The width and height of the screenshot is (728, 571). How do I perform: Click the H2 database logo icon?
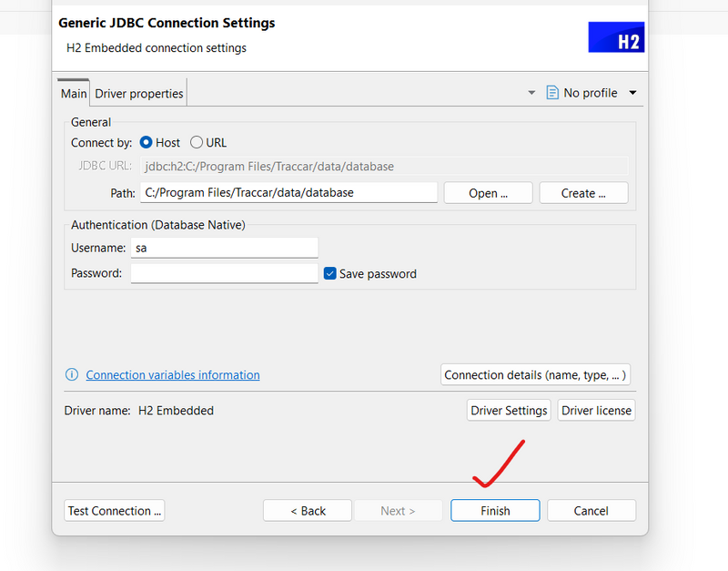pos(616,37)
